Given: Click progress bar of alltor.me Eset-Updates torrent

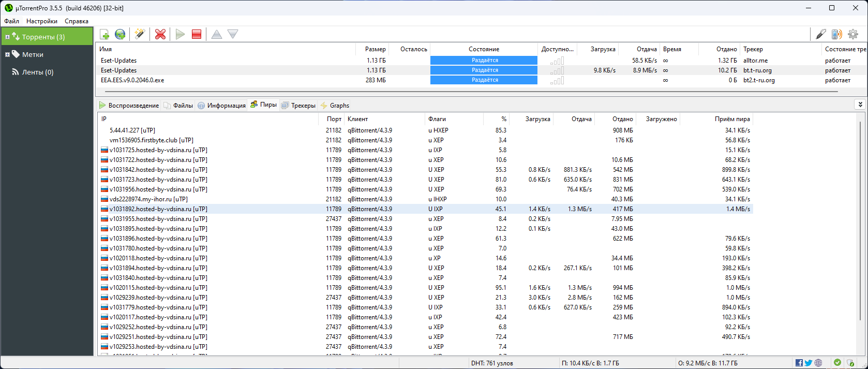Looking at the screenshot, I should coord(484,61).
